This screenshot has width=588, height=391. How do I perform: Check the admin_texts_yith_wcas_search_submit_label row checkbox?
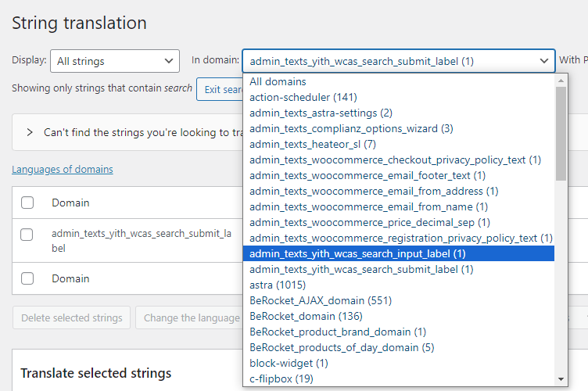point(27,235)
